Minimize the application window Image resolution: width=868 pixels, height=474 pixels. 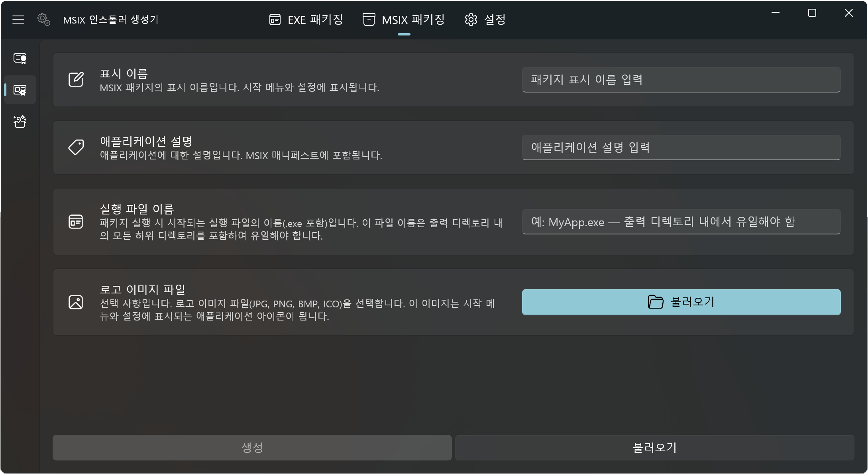[x=776, y=13]
